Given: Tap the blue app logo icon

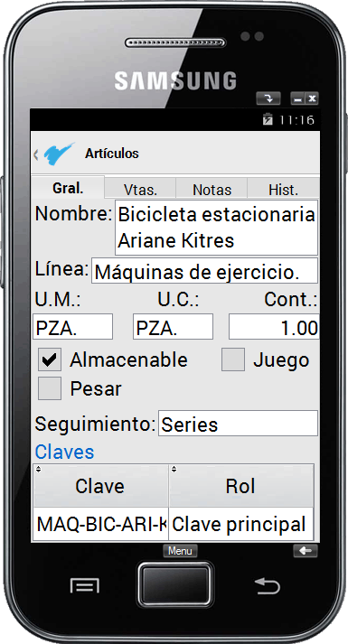Looking at the screenshot, I should point(59,154).
